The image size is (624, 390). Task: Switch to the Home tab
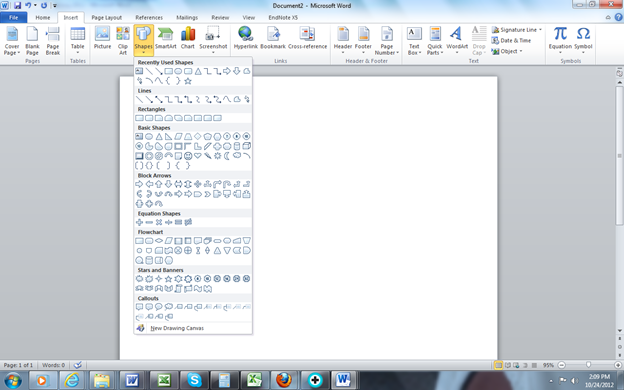tap(43, 18)
